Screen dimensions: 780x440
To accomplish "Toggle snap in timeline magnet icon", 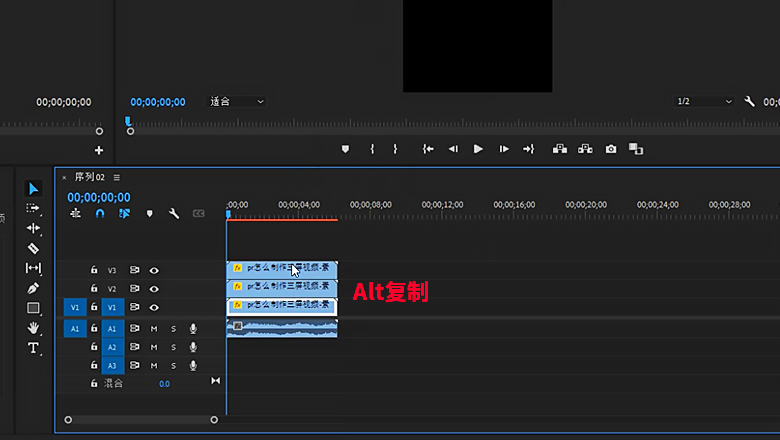I will click(99, 213).
